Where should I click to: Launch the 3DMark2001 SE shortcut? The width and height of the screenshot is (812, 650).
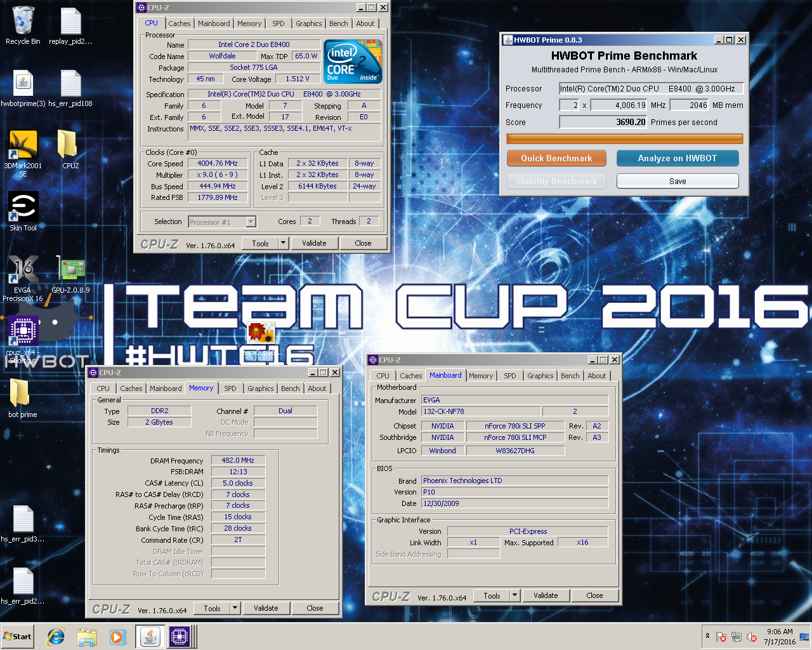point(23,153)
